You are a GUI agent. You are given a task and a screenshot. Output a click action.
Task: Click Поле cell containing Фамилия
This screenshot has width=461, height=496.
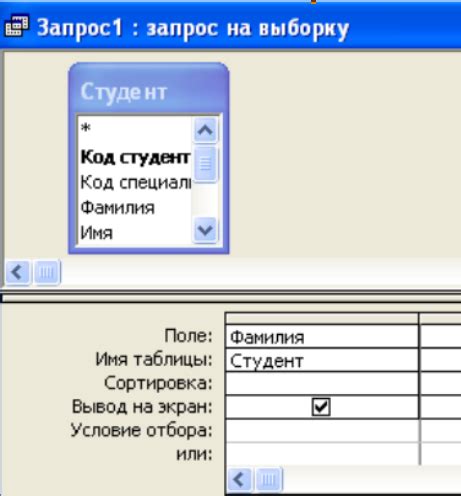coord(322,337)
